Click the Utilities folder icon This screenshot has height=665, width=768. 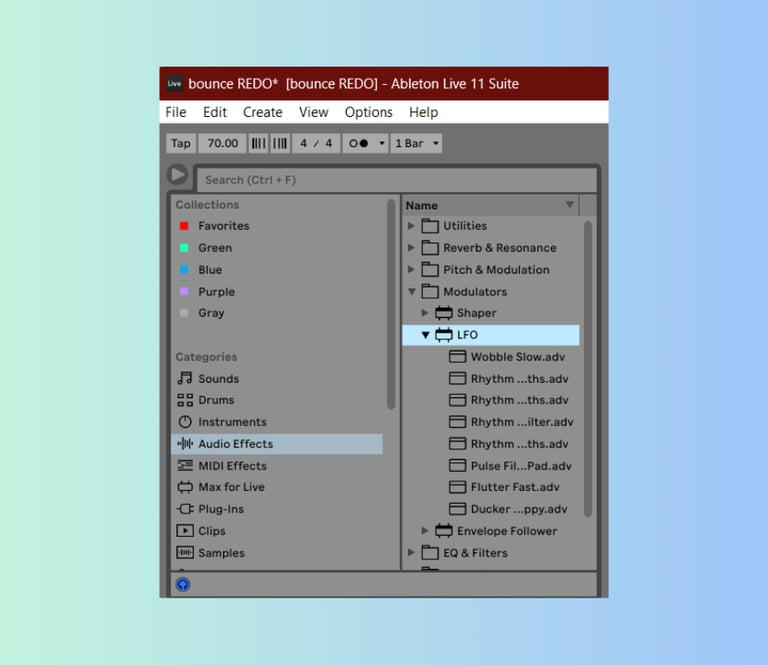point(430,226)
